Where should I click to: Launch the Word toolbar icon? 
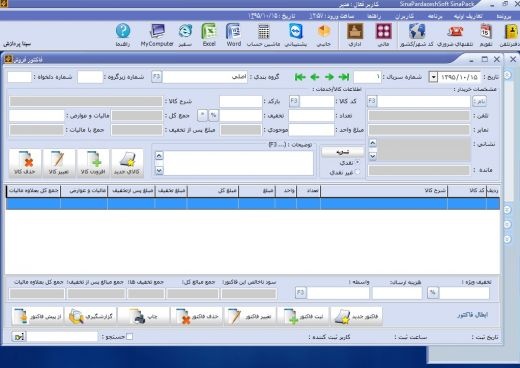(x=233, y=35)
